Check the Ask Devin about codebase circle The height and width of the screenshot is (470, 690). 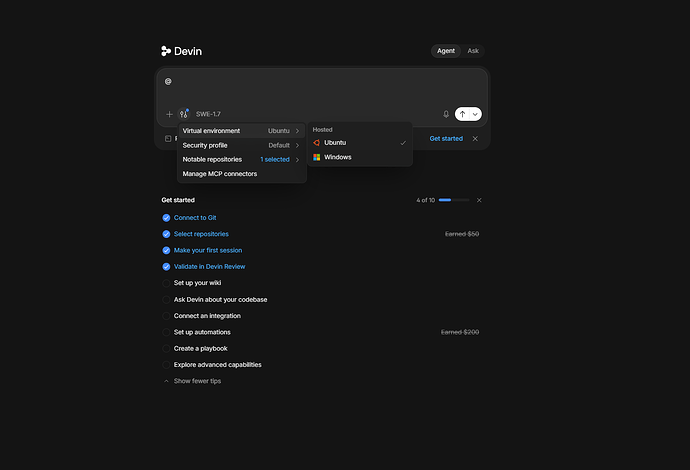coord(166,300)
